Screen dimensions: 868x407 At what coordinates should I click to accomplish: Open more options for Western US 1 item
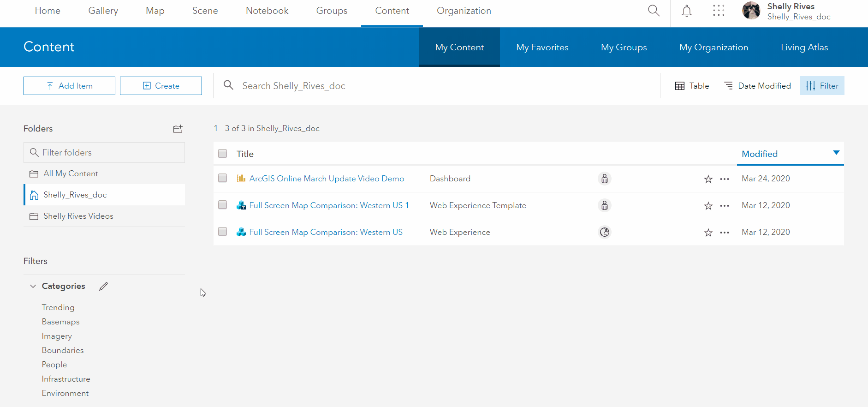coord(725,206)
